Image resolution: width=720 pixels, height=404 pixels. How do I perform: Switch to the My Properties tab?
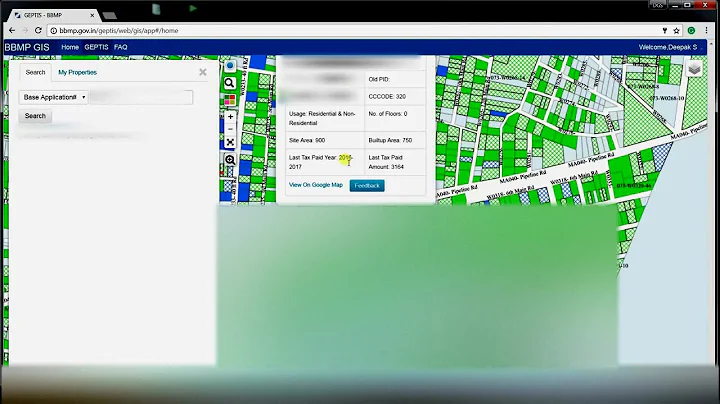click(78, 73)
